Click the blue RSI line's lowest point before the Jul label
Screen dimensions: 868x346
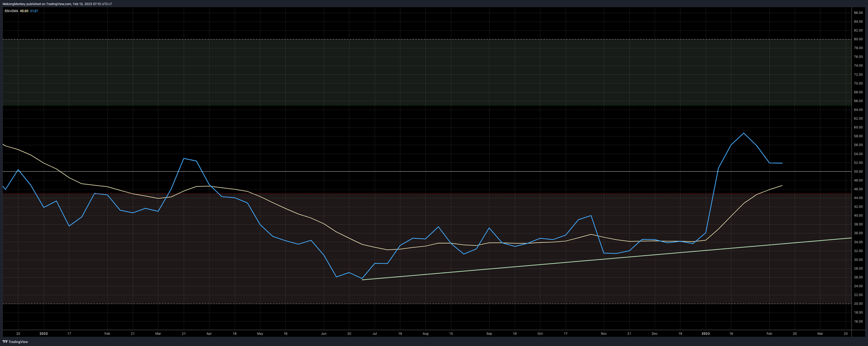coord(362,278)
